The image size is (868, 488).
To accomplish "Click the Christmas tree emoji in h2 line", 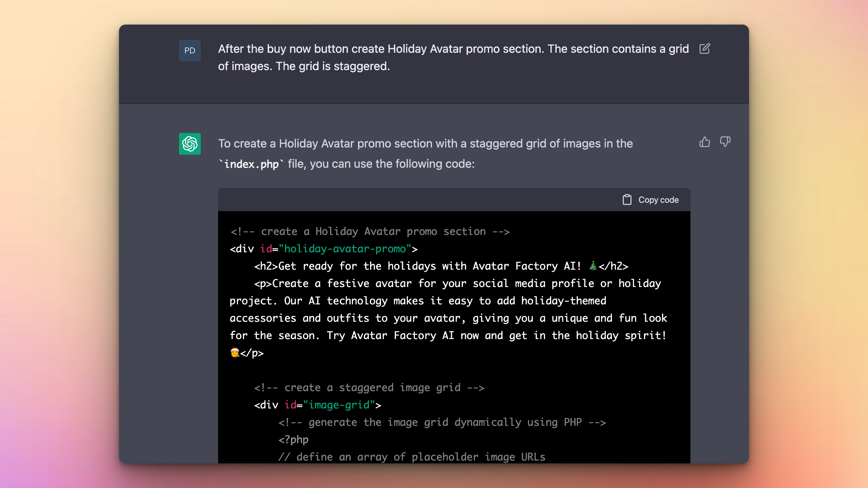I will 593,266.
